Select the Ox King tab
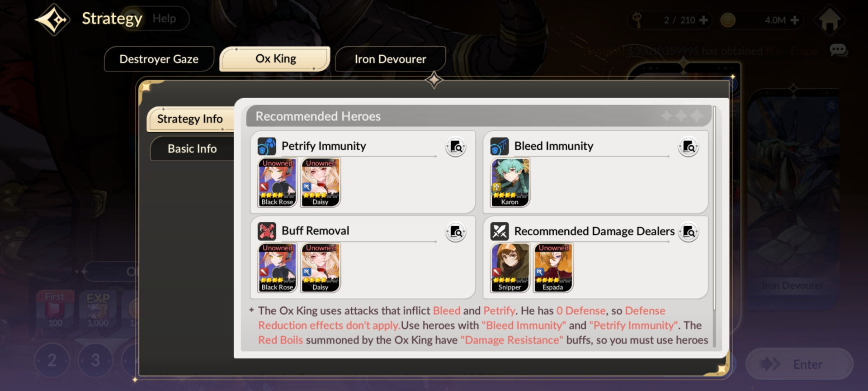Screen dimensions: 868x391 click(275, 59)
